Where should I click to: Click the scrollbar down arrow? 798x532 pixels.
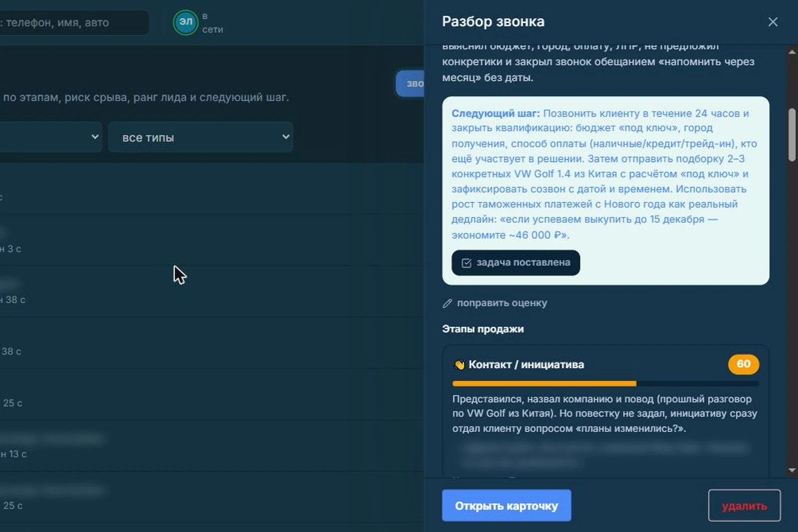coord(792,470)
